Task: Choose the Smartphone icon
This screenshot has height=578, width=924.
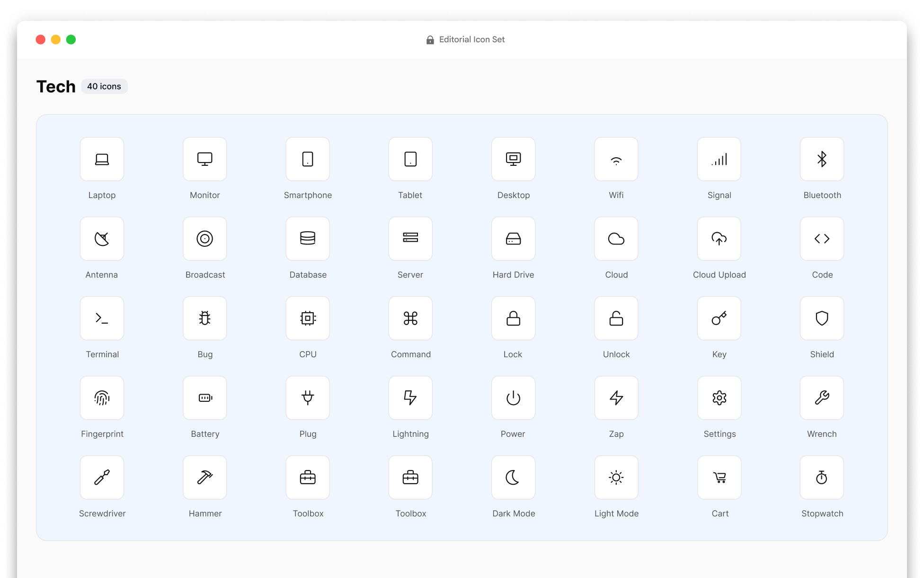Action: tap(308, 159)
